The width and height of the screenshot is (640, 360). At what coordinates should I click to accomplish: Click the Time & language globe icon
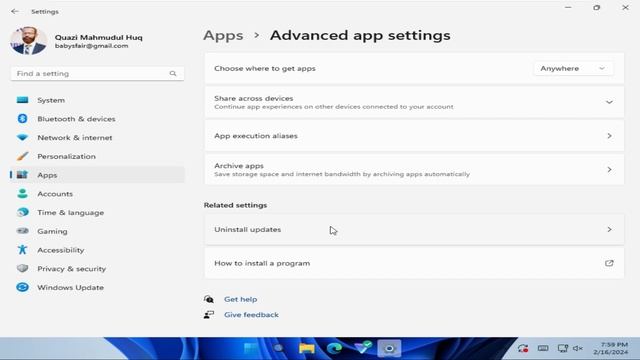click(22, 212)
